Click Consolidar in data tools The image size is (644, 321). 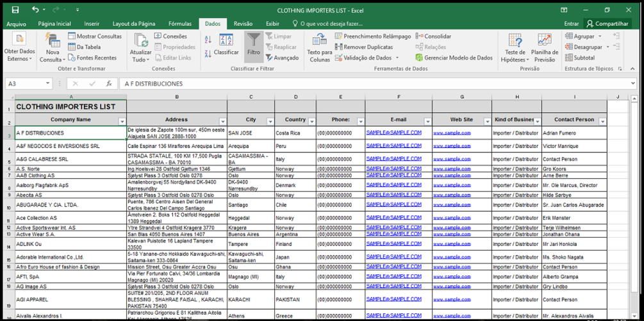click(x=433, y=36)
